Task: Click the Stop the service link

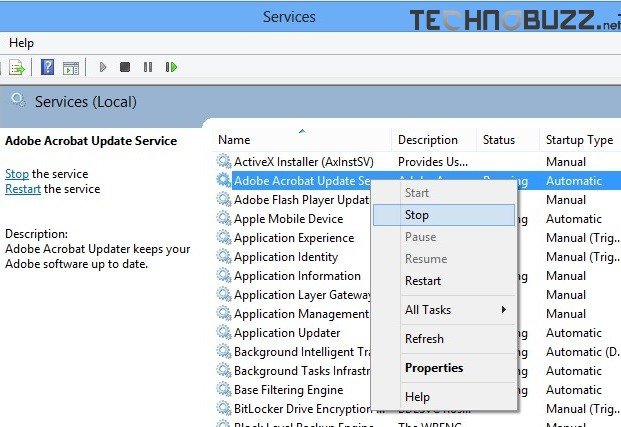Action: [17, 174]
